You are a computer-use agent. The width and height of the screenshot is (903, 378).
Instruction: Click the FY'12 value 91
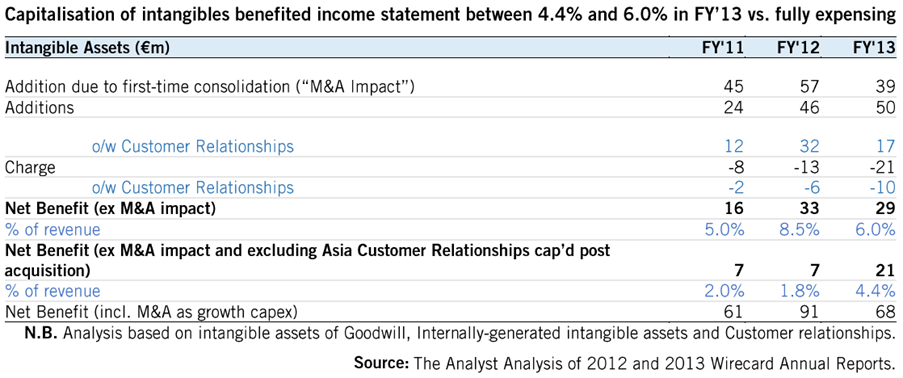pyautogui.click(x=810, y=312)
